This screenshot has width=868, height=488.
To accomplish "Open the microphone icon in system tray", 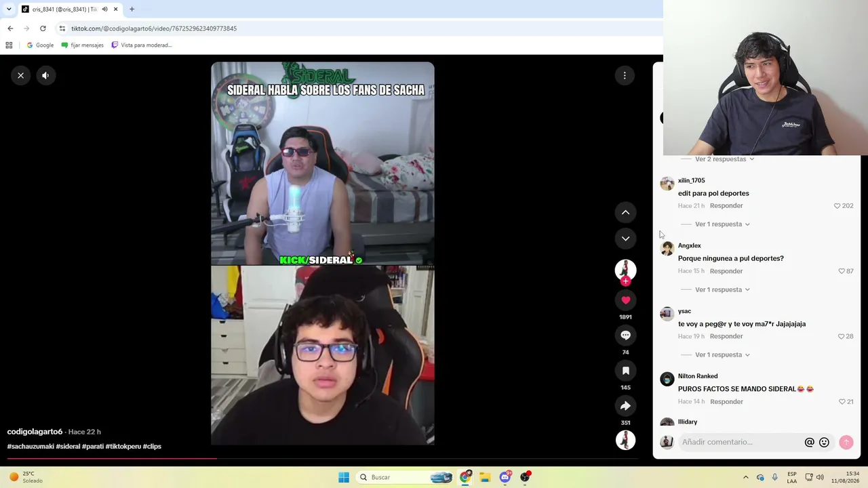I will (x=775, y=477).
